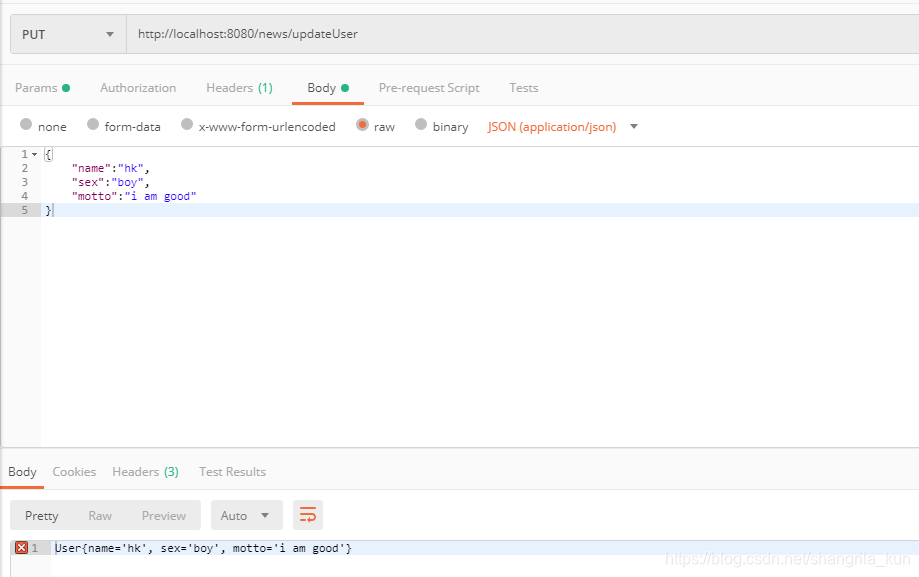Click the "sex":"boy" line in editor
The image size is (919, 577).
click(110, 182)
